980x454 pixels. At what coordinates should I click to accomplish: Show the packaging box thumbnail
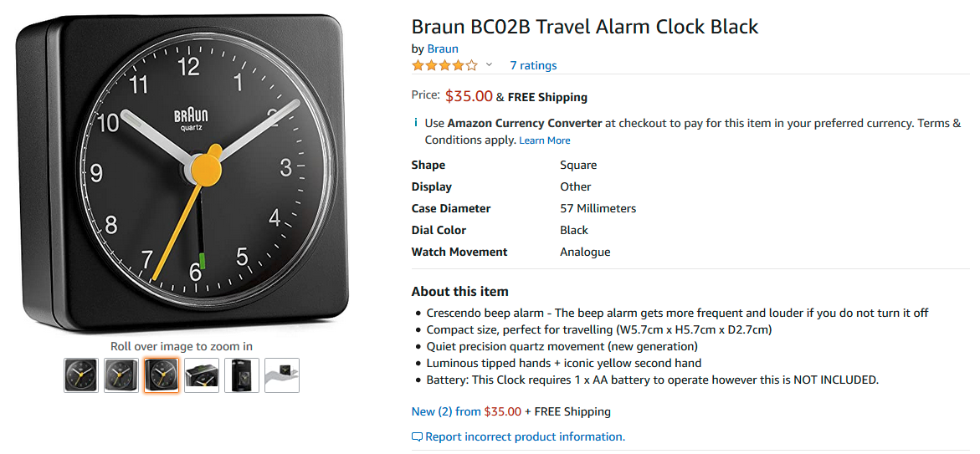click(242, 375)
